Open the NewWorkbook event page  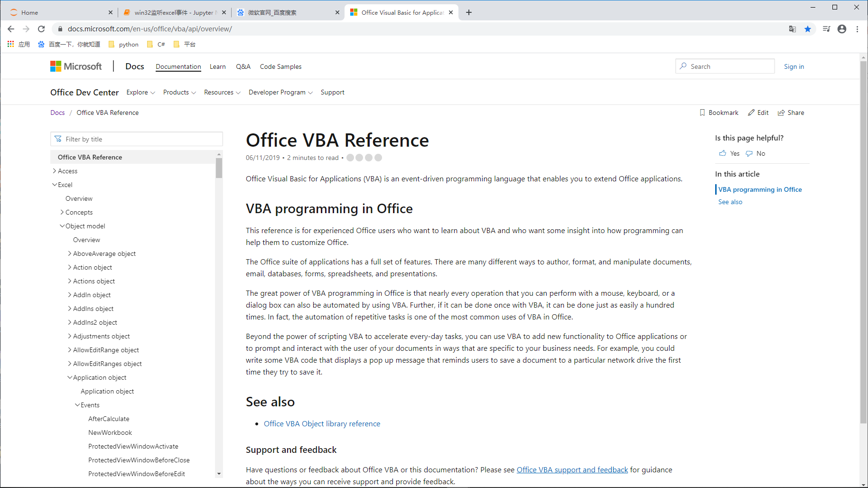pos(110,432)
